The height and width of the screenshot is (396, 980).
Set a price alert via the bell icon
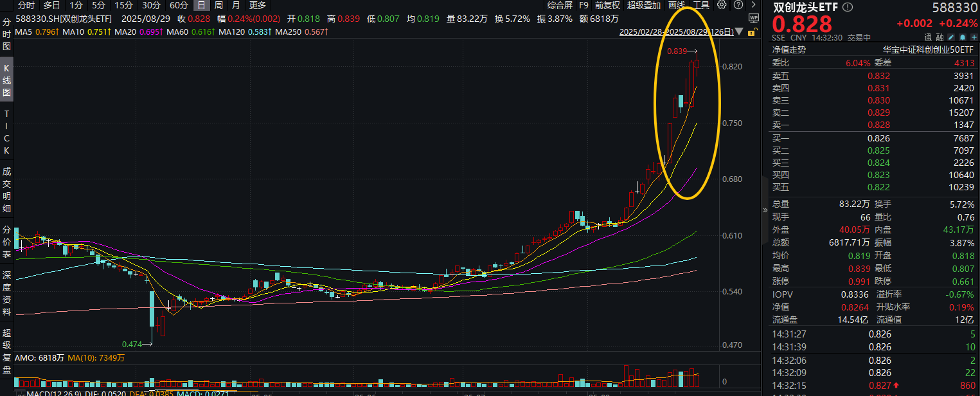(962, 37)
